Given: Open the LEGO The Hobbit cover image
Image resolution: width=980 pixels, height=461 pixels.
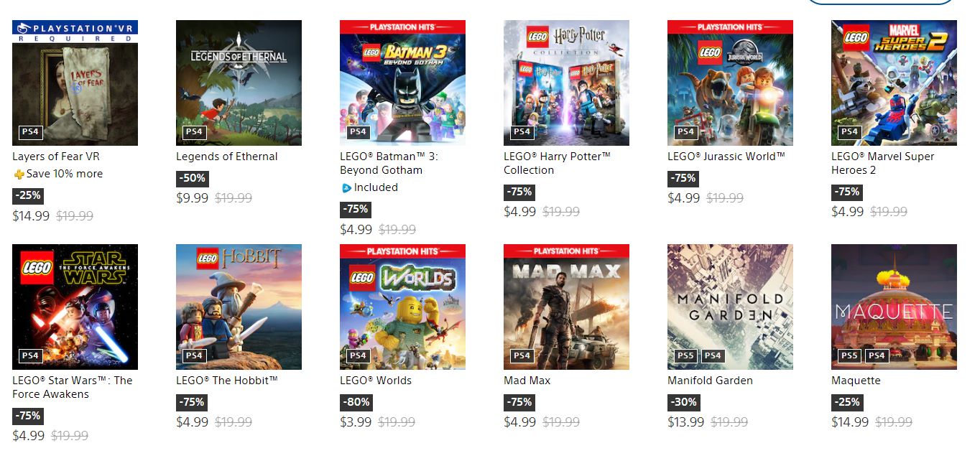Looking at the screenshot, I should [239, 307].
